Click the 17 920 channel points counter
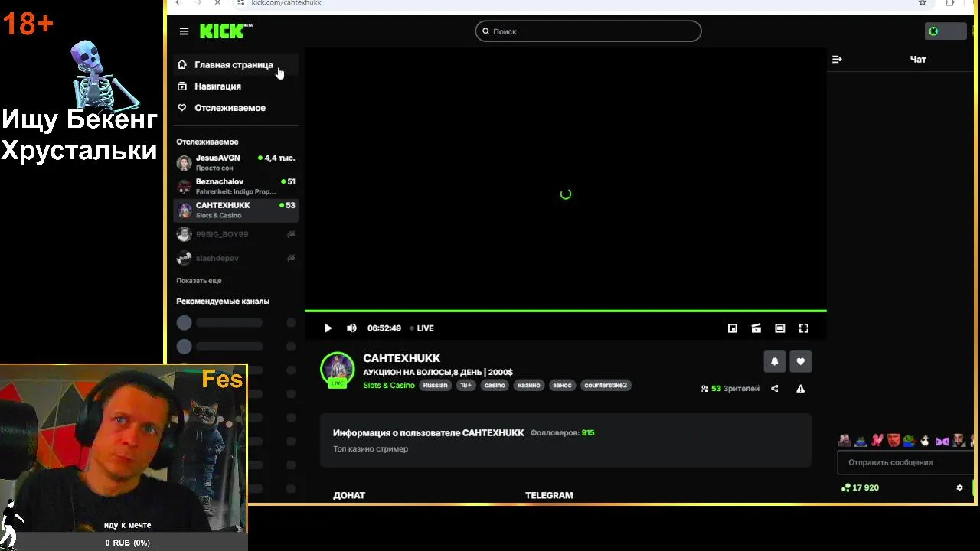Screen dimensions: 980x551 pos(860,487)
